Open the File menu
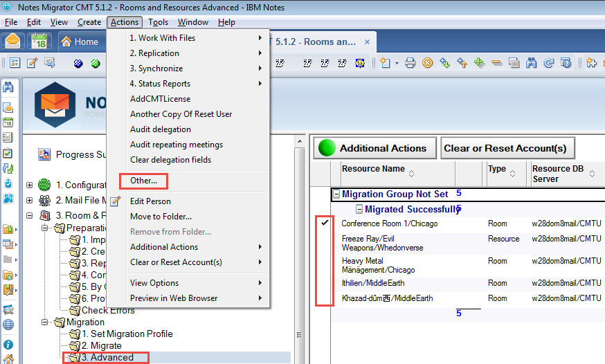 tap(11, 22)
